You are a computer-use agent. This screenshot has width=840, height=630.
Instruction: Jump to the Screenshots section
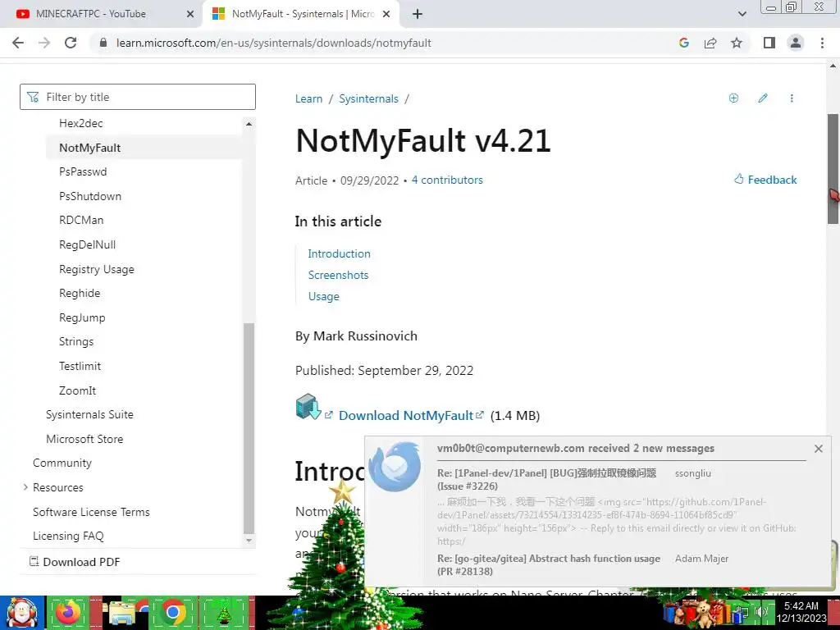[x=338, y=275]
